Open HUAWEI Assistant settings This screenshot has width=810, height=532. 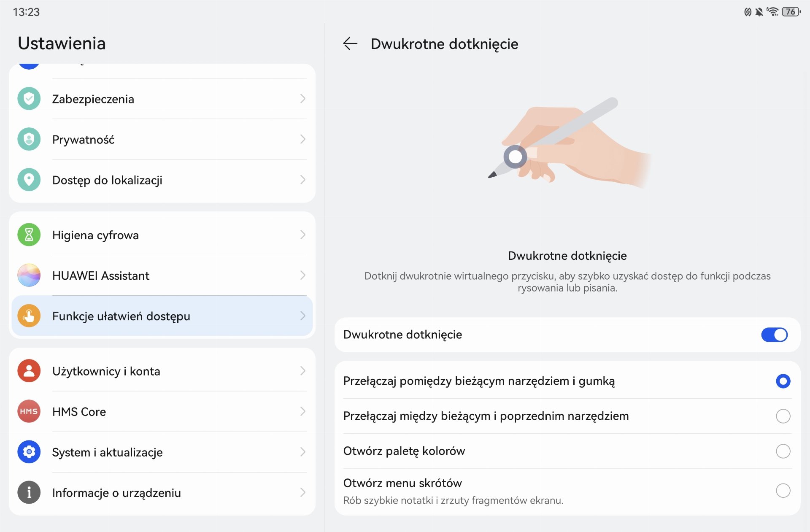(162, 275)
